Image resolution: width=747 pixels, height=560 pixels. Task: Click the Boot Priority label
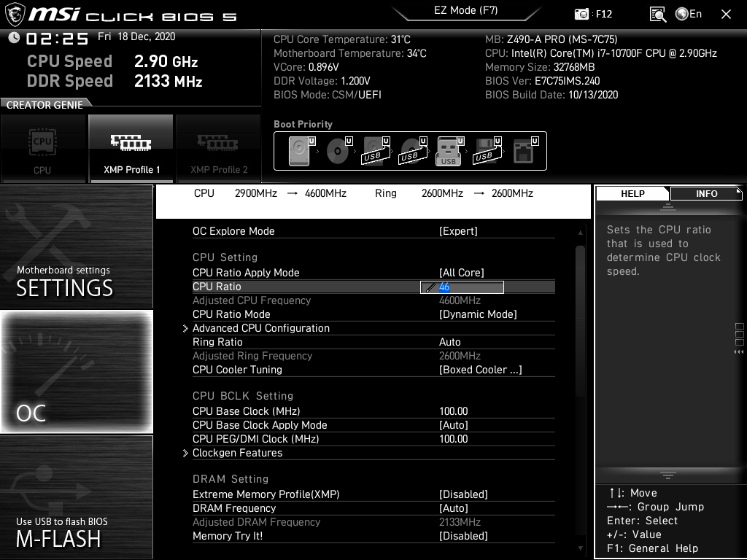pyautogui.click(x=303, y=124)
